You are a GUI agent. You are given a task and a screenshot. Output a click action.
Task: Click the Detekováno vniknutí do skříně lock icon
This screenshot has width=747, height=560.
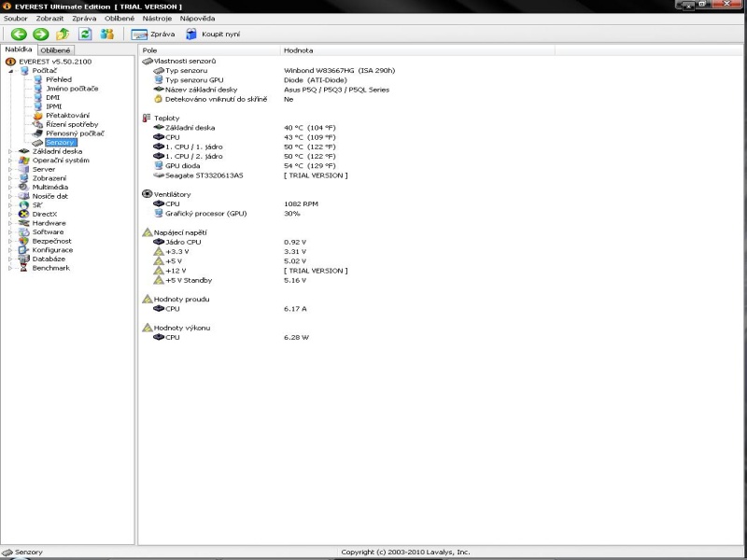point(159,99)
